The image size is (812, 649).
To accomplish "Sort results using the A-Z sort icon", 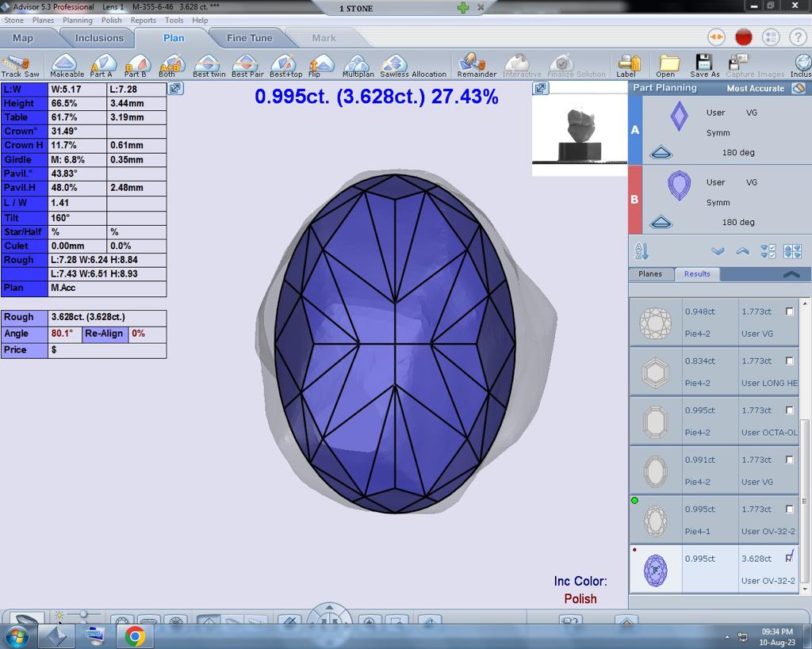I will click(x=642, y=251).
